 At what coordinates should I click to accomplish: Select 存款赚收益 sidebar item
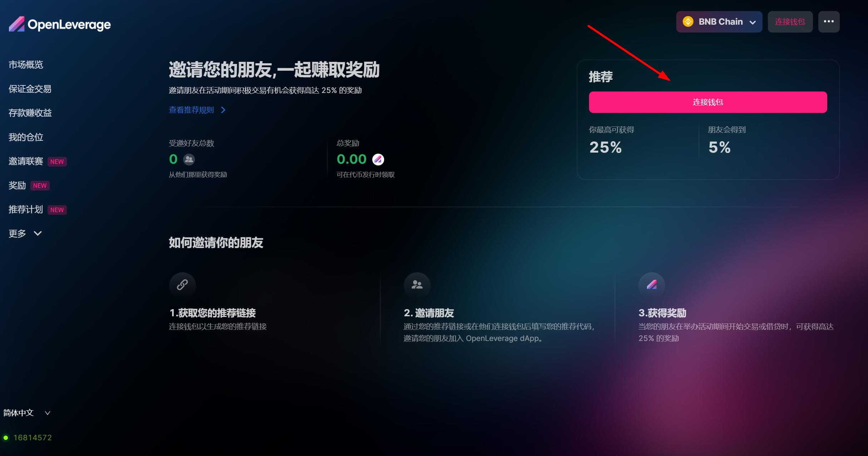pos(30,113)
